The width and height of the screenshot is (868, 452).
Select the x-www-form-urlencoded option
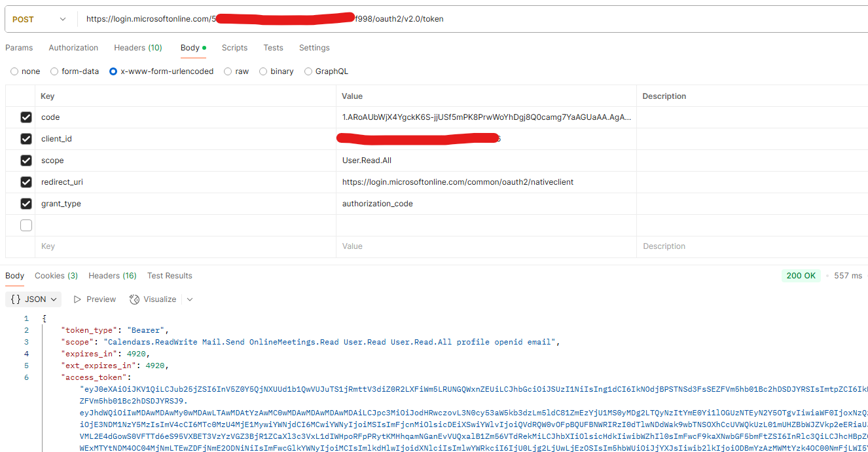tap(161, 71)
